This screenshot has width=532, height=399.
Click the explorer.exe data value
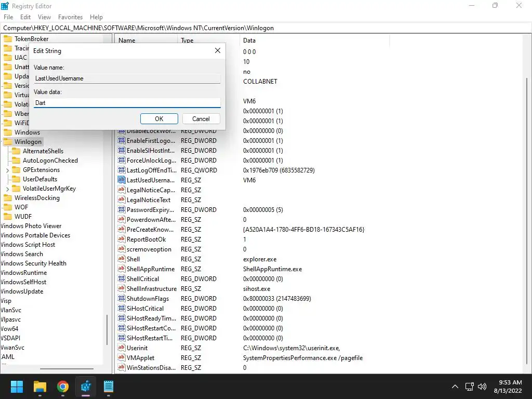(260, 259)
